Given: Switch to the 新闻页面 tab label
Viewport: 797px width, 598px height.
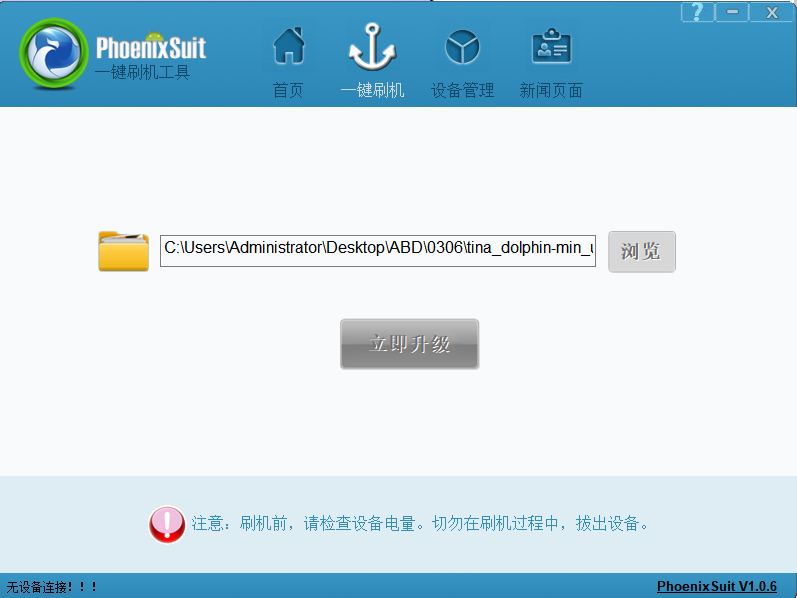Looking at the screenshot, I should [x=551, y=91].
